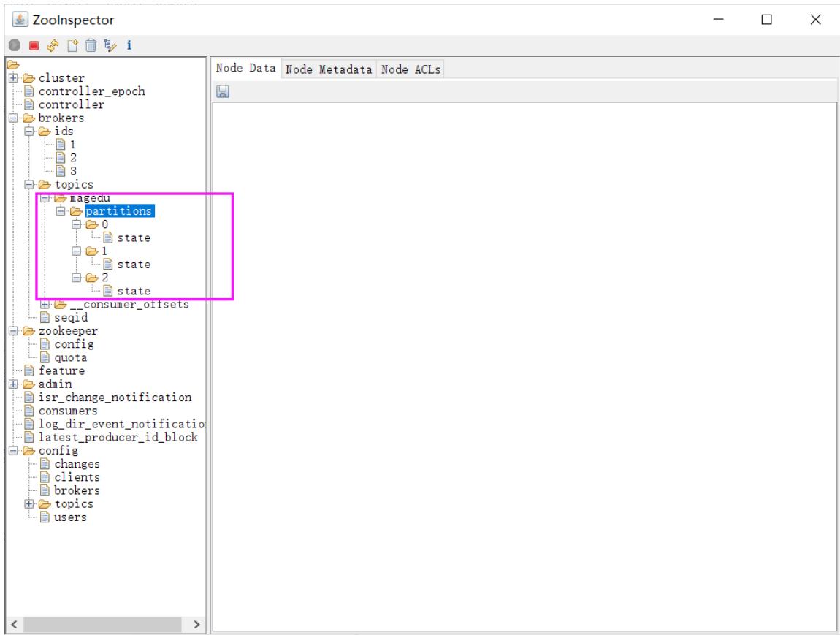Select the controller node label
Screen dimensions: 840x635
pos(72,104)
